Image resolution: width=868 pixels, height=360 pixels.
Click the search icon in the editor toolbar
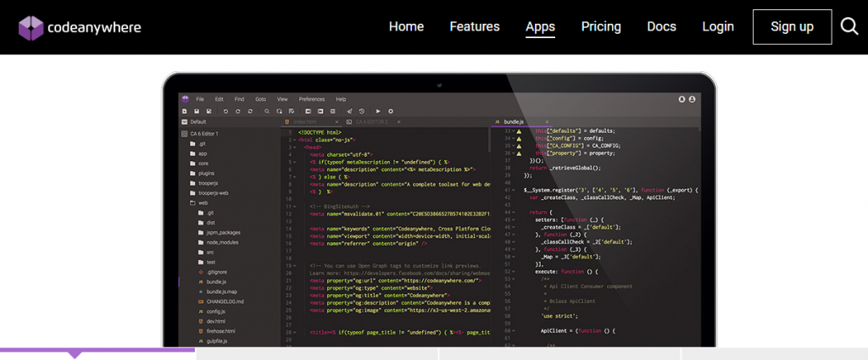(x=267, y=111)
